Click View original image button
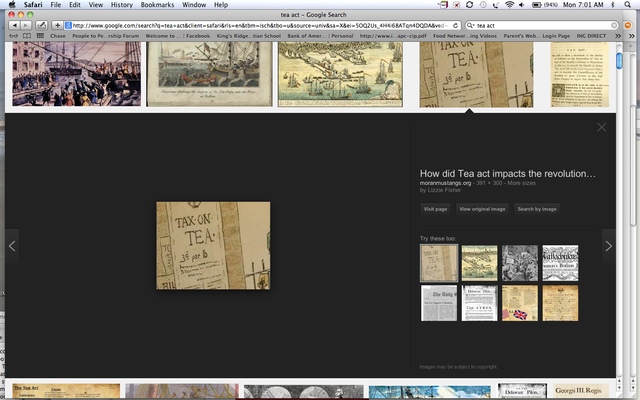640x400 pixels. 482,209
